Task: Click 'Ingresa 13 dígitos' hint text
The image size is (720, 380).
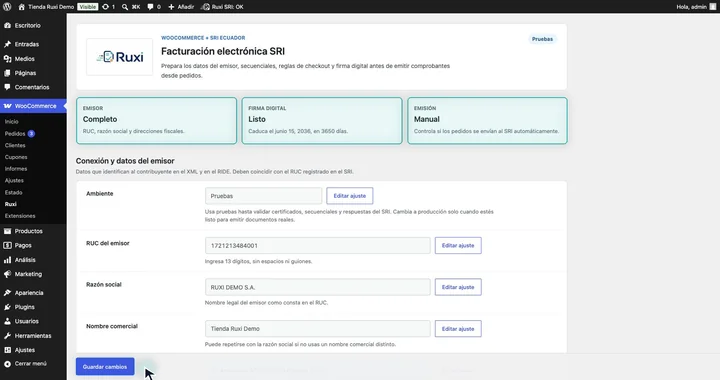Action: tap(259, 262)
